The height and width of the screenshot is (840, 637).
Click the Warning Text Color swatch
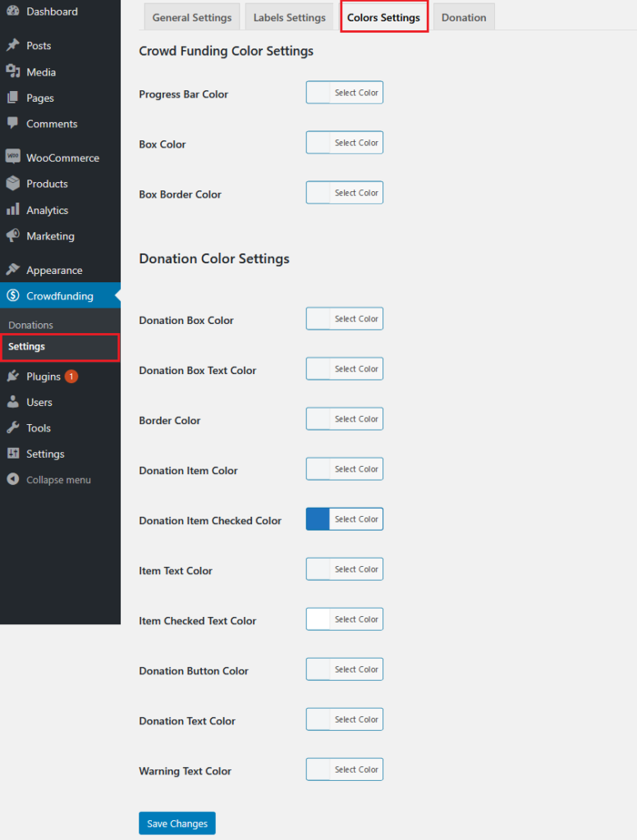point(318,769)
